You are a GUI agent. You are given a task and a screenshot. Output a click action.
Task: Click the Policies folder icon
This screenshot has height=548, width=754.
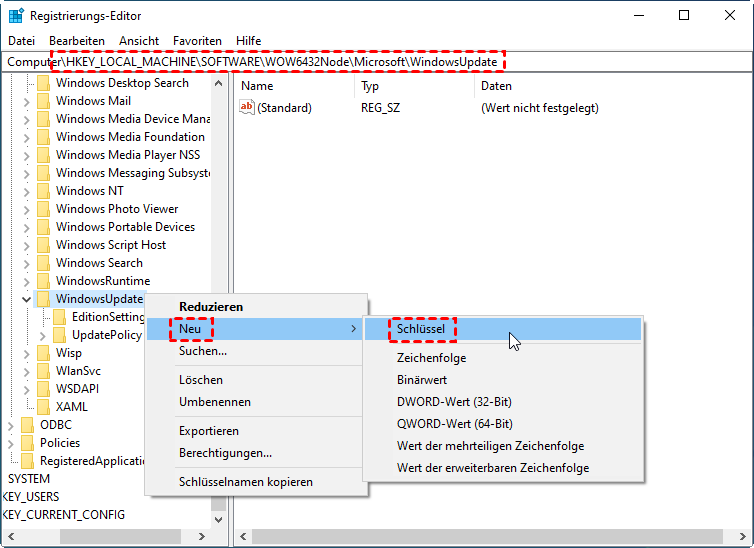[x=28, y=443]
